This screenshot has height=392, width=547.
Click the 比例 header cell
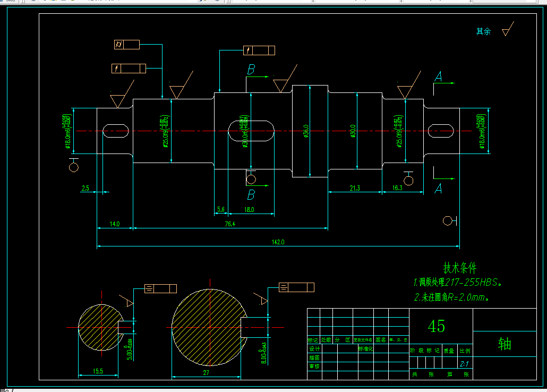[x=465, y=351]
